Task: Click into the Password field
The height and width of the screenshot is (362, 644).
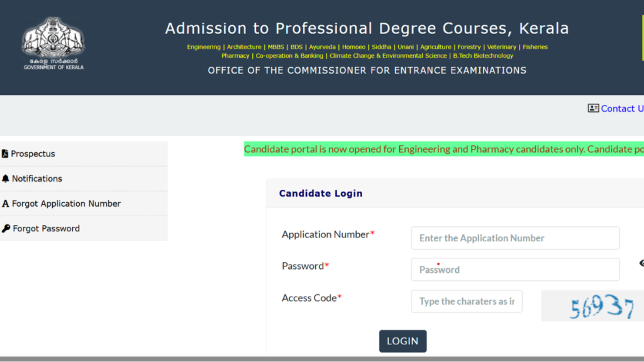Action: 515,270
